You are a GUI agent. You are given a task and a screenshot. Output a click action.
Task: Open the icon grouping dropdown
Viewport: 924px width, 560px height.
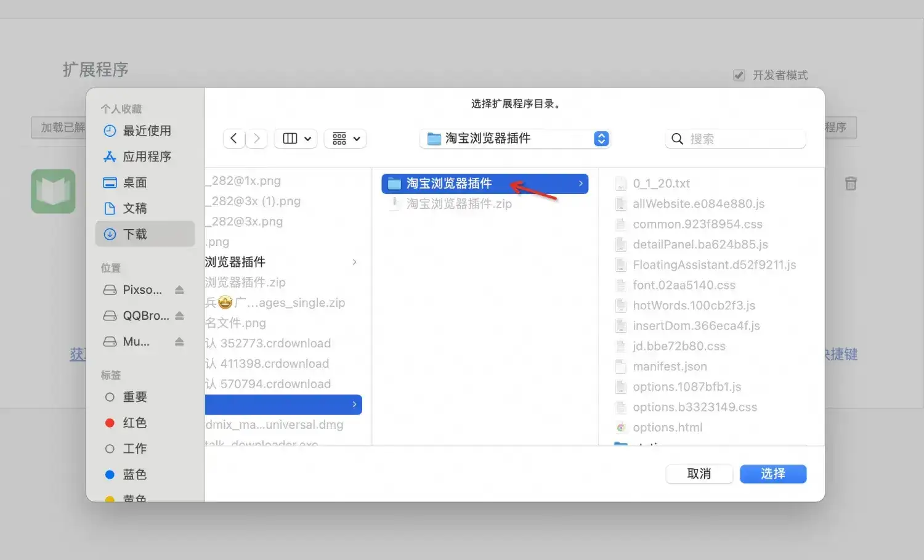[346, 139]
